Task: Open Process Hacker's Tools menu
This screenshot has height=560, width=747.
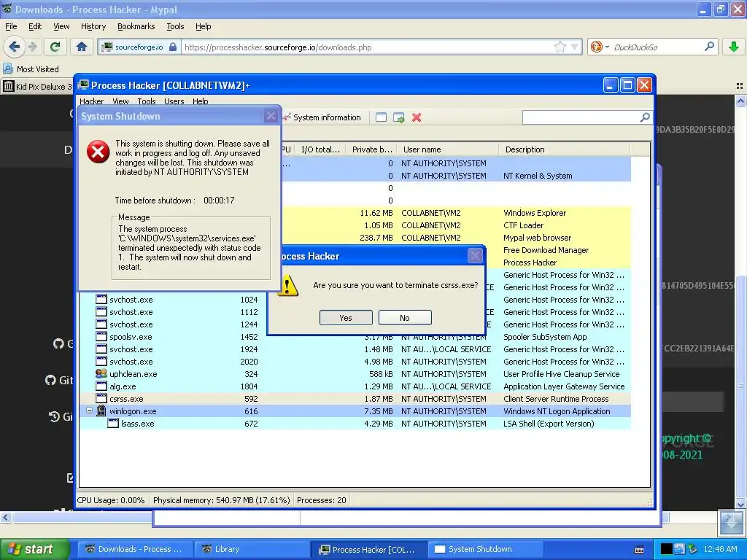Action: coord(147,101)
